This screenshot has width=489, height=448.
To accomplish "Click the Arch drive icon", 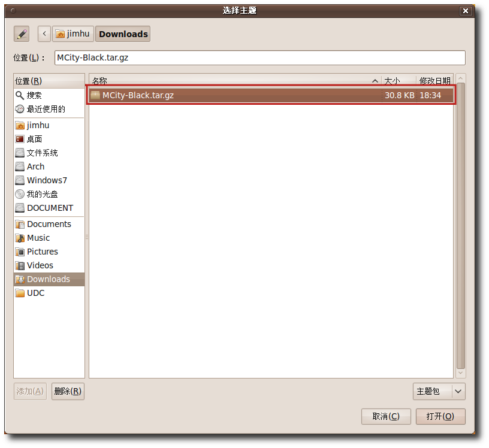I will (x=20, y=167).
